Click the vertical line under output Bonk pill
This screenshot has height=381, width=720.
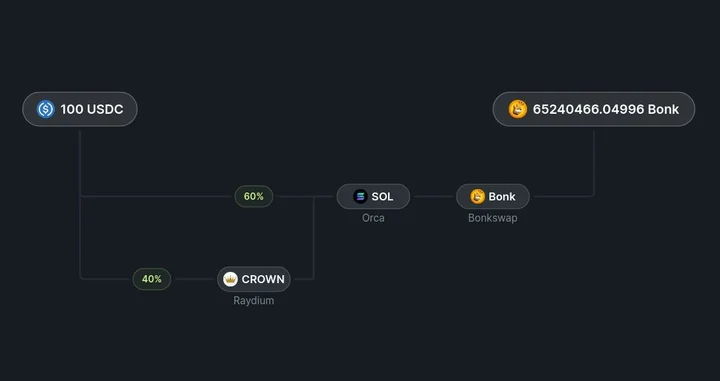click(x=594, y=163)
